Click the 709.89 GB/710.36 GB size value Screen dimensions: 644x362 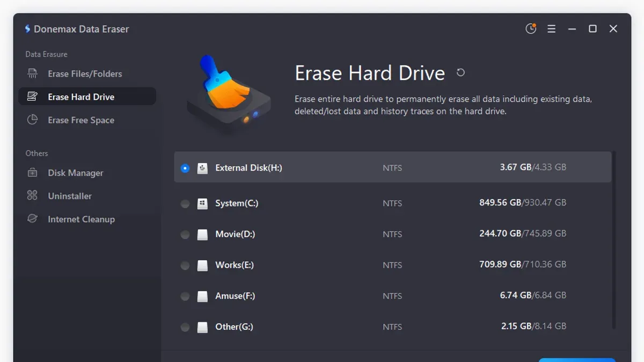523,264
